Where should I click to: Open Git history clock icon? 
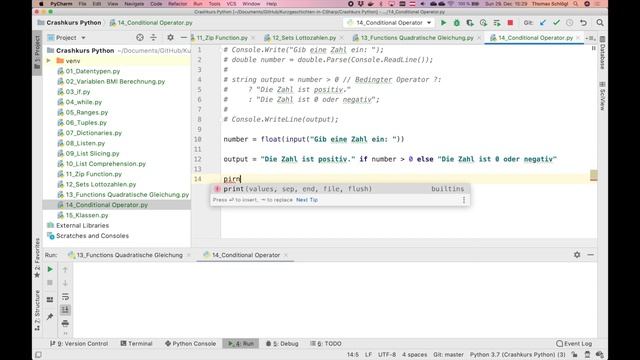(x=569, y=23)
